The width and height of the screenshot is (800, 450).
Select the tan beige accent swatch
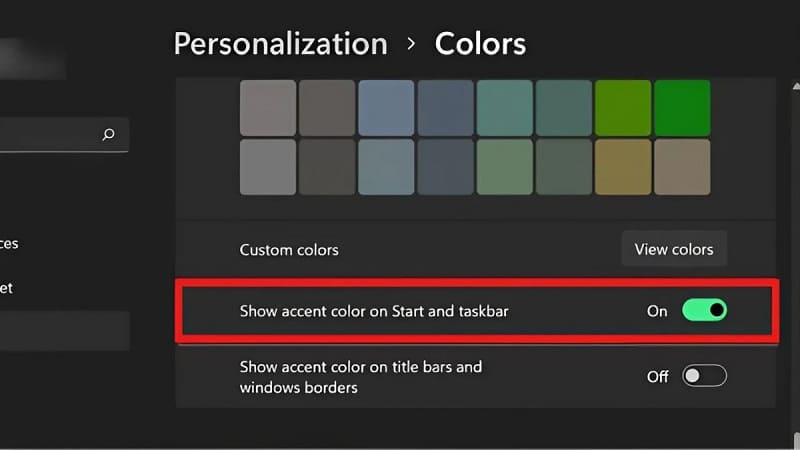tap(682, 167)
